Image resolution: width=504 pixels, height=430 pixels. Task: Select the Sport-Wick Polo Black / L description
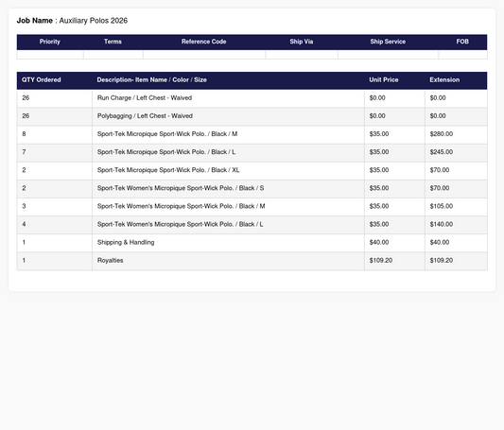pyautogui.click(x=166, y=152)
